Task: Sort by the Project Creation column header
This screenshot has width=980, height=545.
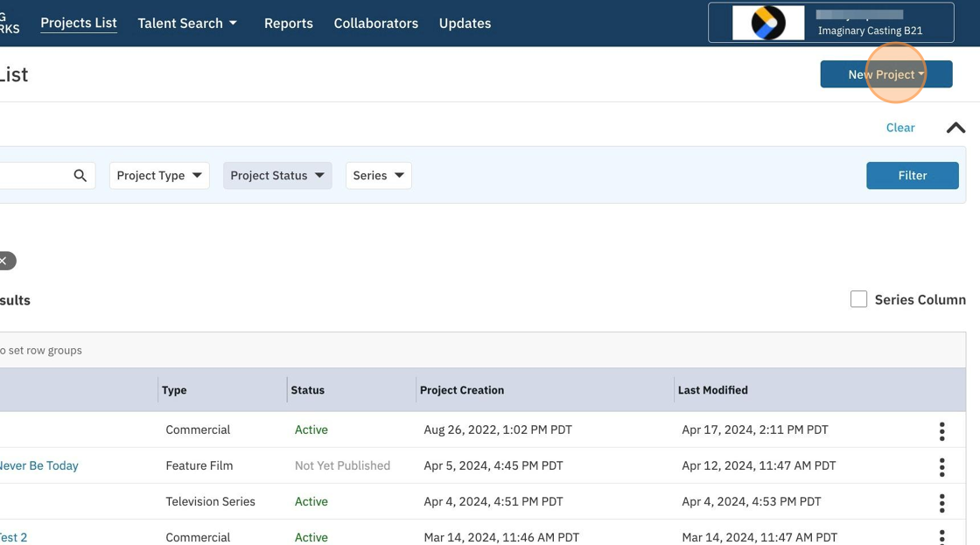Action: point(462,390)
